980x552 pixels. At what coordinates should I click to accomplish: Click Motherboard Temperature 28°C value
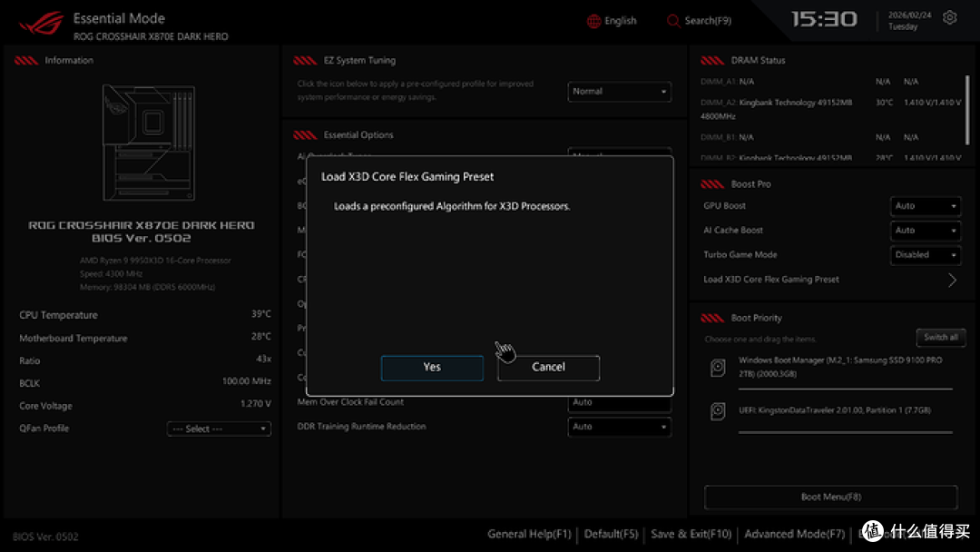coord(261,336)
